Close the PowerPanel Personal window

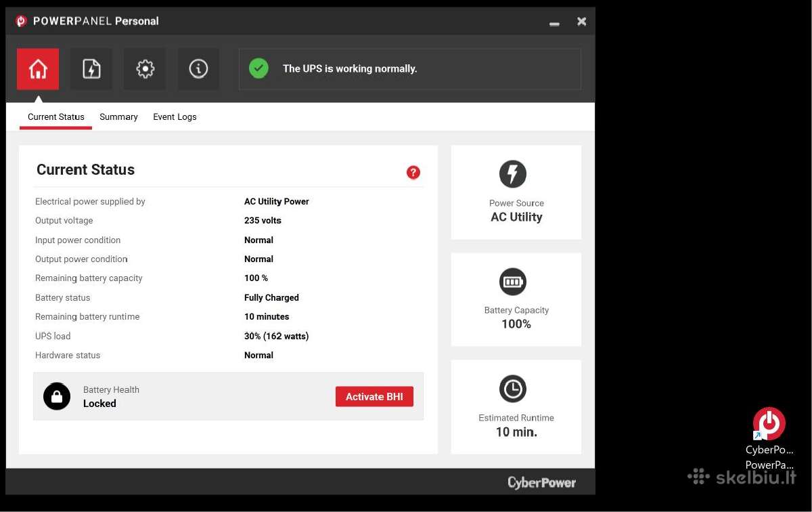coord(582,22)
